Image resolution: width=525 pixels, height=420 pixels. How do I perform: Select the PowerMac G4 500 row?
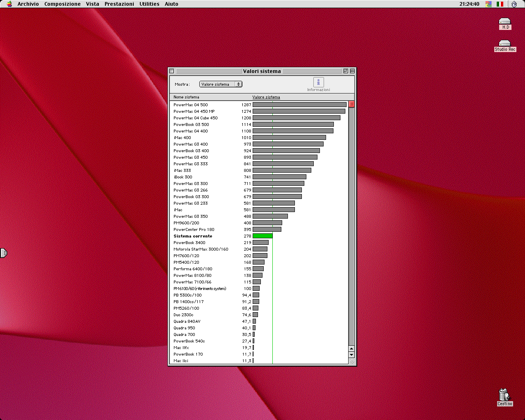click(259, 105)
